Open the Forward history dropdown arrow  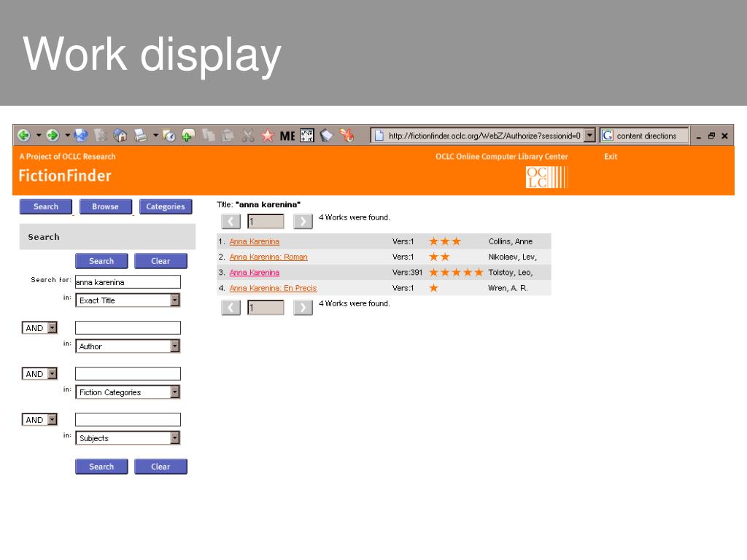[x=67, y=136]
